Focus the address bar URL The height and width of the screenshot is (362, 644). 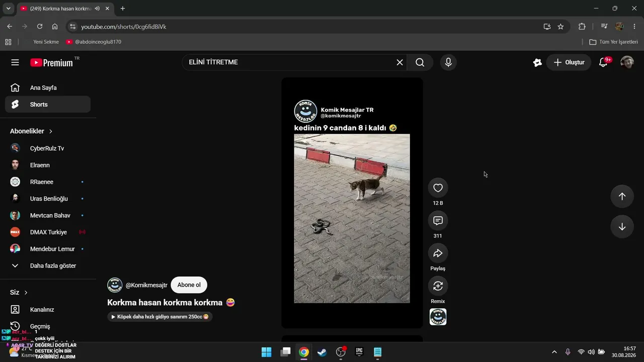[124, 27]
